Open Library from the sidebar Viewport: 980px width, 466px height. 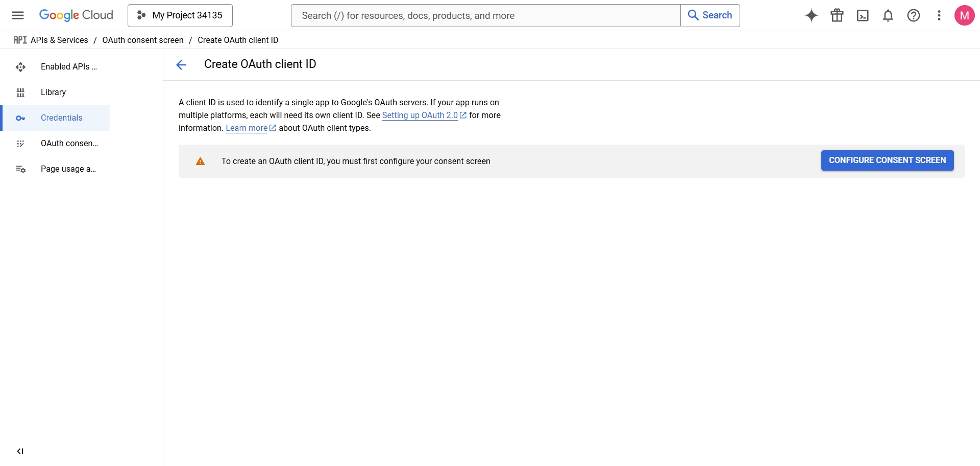point(53,92)
